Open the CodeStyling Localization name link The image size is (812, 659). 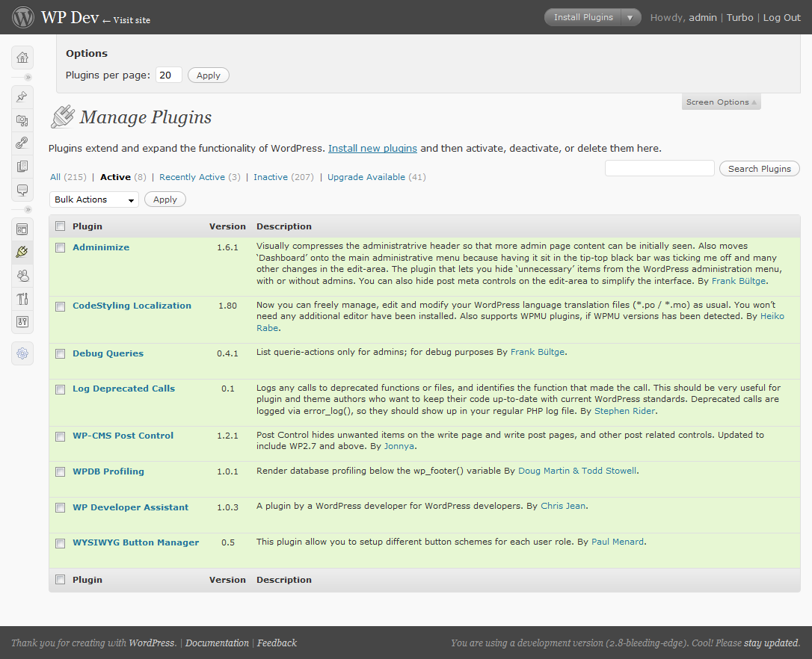pyautogui.click(x=132, y=306)
